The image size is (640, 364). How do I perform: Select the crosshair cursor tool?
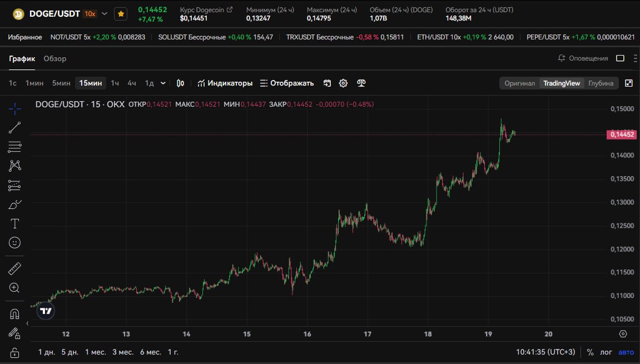(14, 108)
